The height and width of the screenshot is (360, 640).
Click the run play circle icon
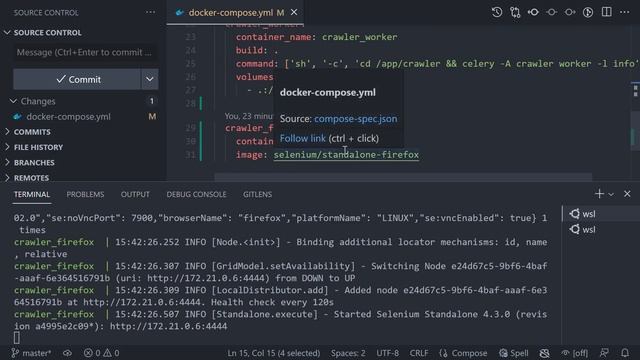pyautogui.click(x=588, y=12)
